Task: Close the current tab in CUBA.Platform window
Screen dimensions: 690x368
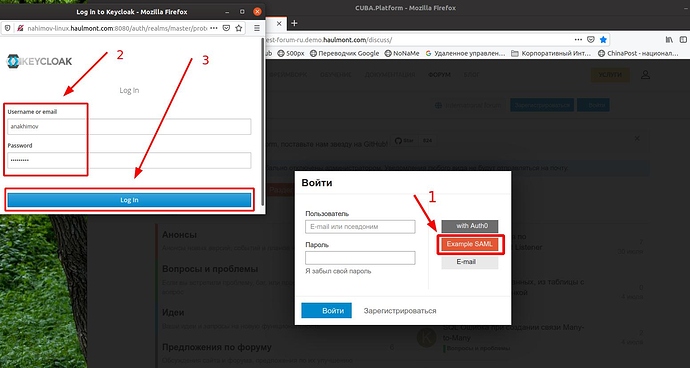Action: [279, 23]
